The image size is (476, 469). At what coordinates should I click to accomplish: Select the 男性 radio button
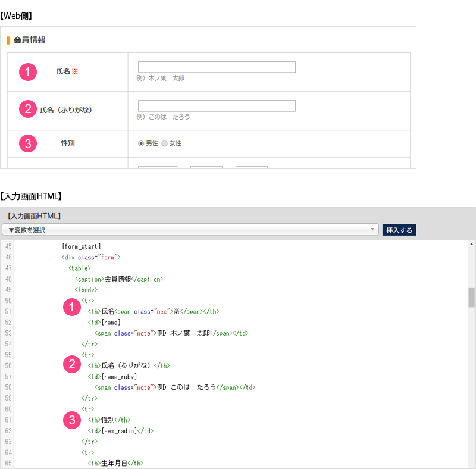(x=141, y=143)
